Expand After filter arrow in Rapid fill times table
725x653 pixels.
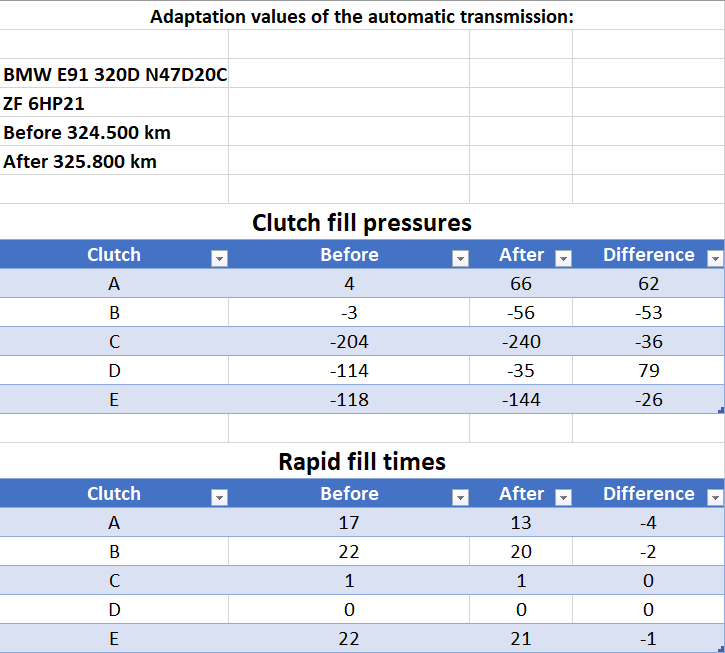(x=562, y=498)
